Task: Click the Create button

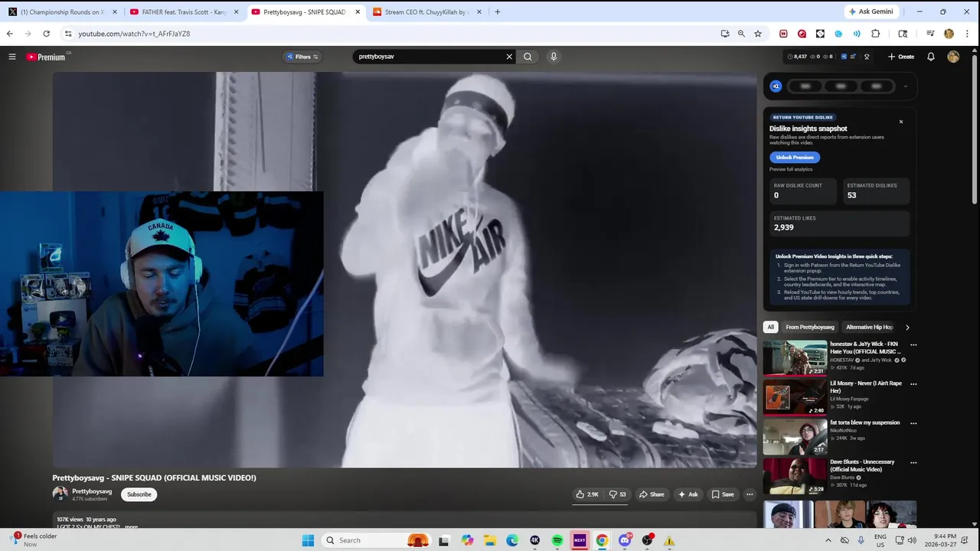Action: point(901,57)
